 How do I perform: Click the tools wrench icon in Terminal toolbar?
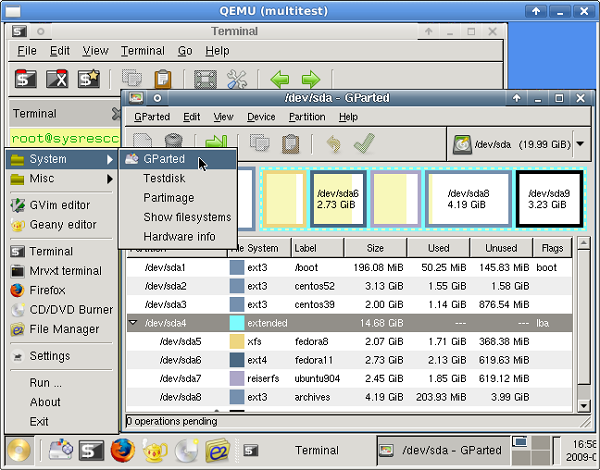coord(237,78)
